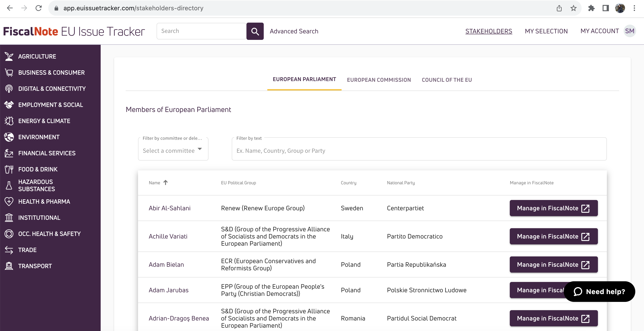The width and height of the screenshot is (644, 331).
Task: Click the Institutional building icon
Action: pyautogui.click(x=9, y=218)
